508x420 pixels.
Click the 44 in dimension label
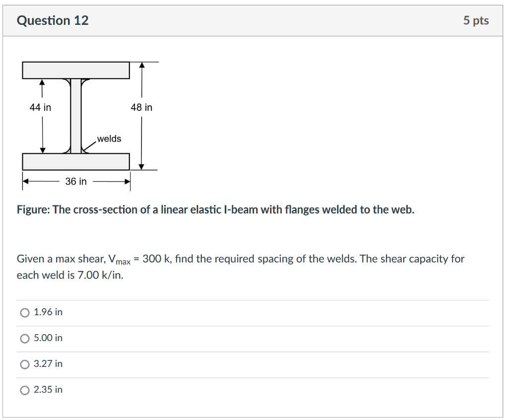tap(40, 107)
